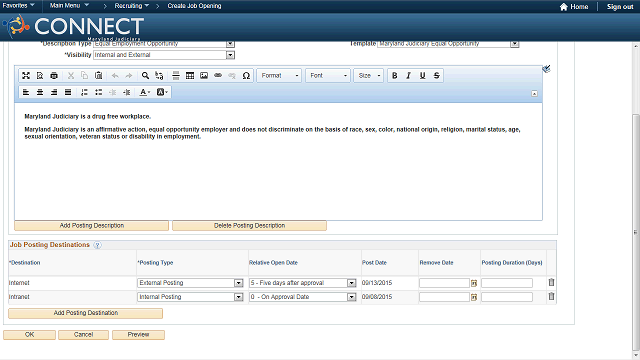640x360 pixels.
Task: Open the Format dropdown
Action: 279,76
